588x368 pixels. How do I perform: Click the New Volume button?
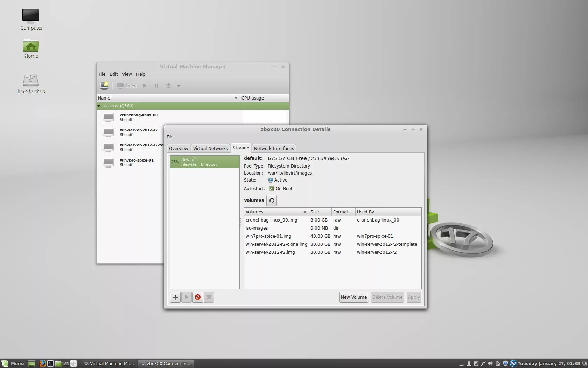(x=354, y=297)
